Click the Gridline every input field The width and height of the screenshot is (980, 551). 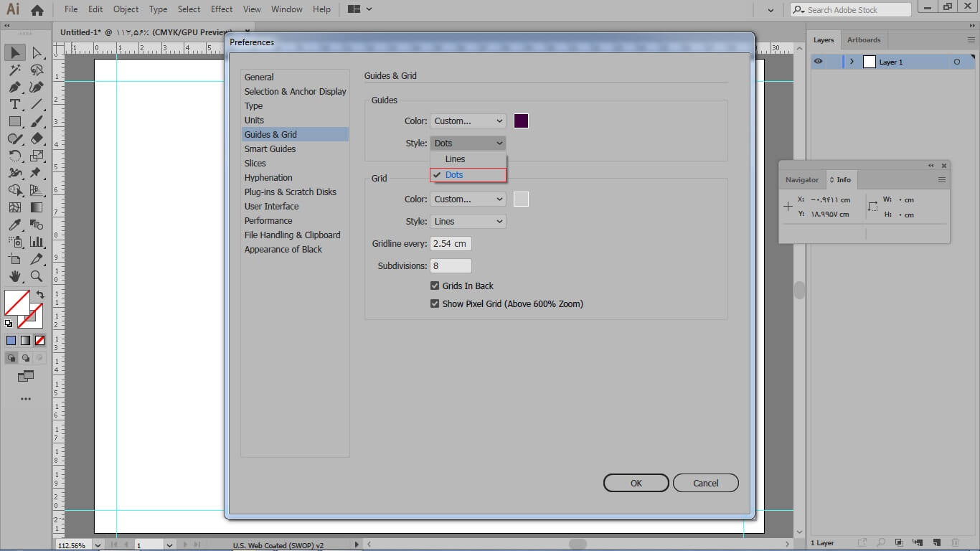pyautogui.click(x=451, y=244)
